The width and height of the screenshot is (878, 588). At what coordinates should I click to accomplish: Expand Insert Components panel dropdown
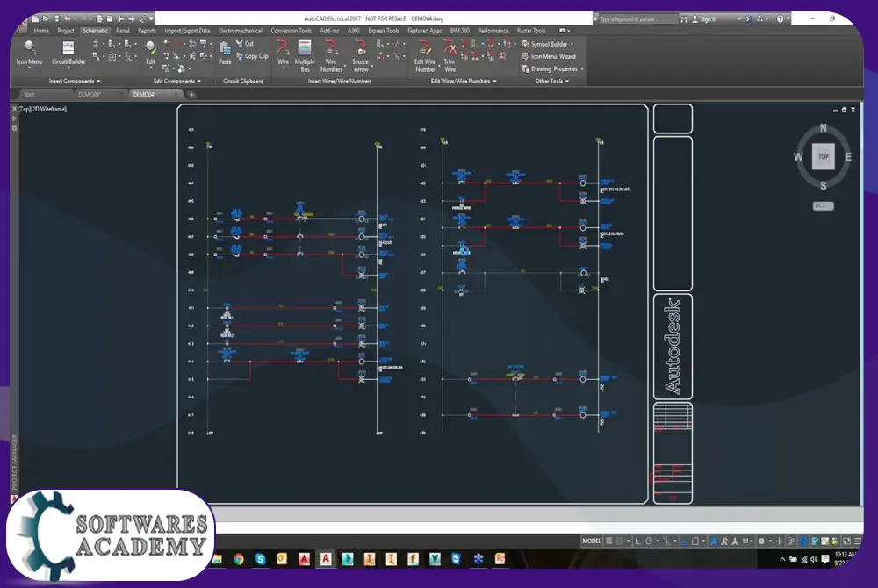coord(98,81)
